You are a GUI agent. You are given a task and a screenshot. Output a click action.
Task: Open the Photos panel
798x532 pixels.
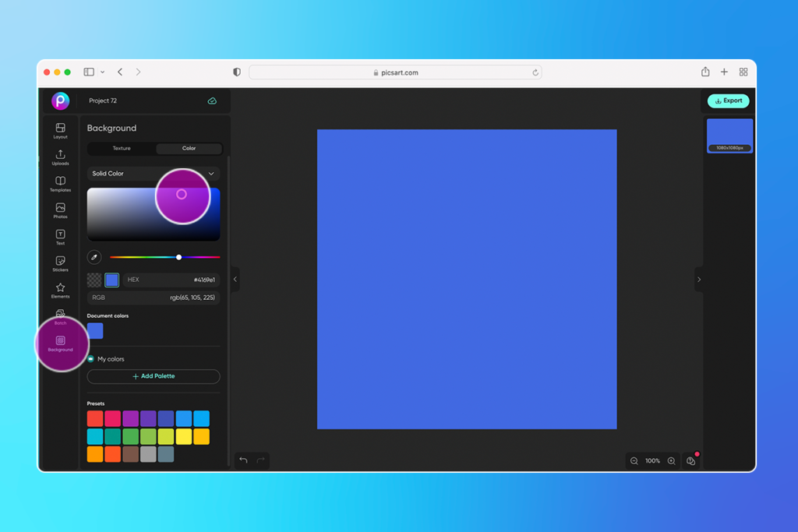60,210
